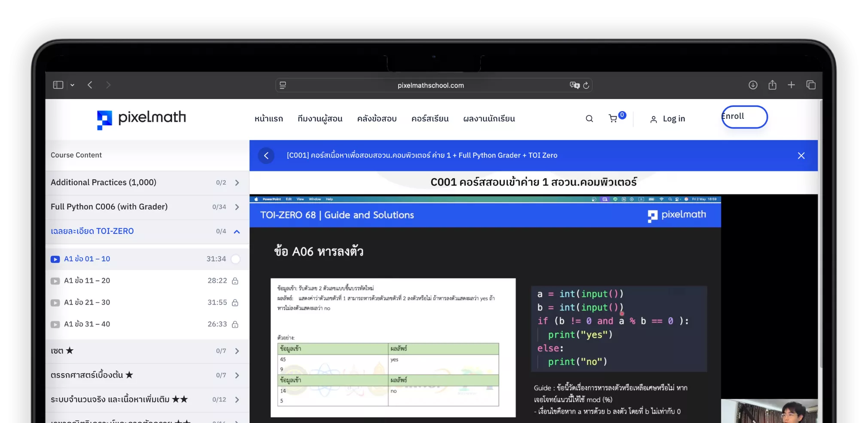Click the pixelmath logo
The width and height of the screenshot is (868, 423).
point(141,119)
